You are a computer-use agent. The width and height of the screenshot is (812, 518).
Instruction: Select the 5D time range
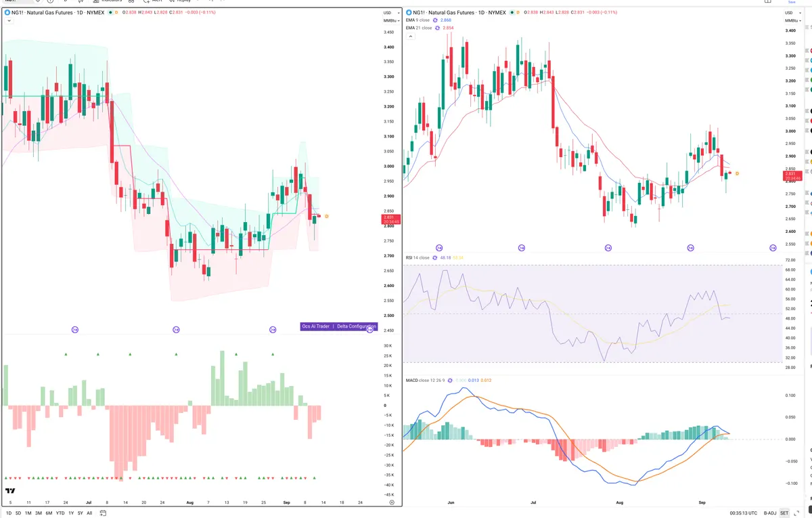pos(18,513)
